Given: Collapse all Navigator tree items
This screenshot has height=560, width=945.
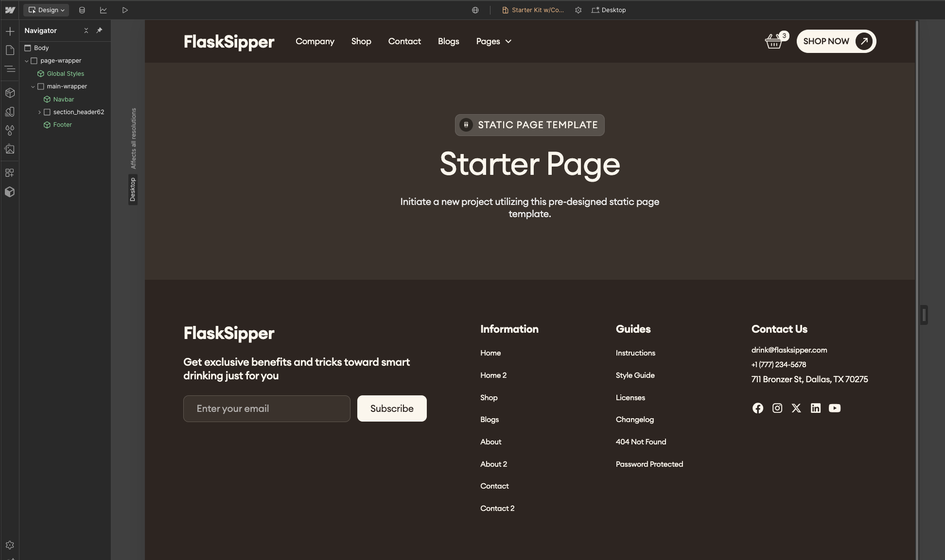Looking at the screenshot, I should [x=86, y=31].
